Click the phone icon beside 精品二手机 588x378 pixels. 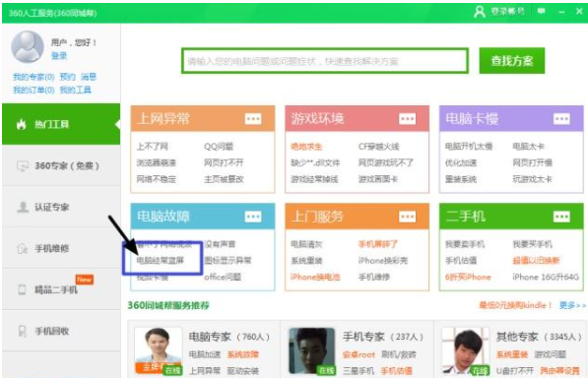coord(22,289)
